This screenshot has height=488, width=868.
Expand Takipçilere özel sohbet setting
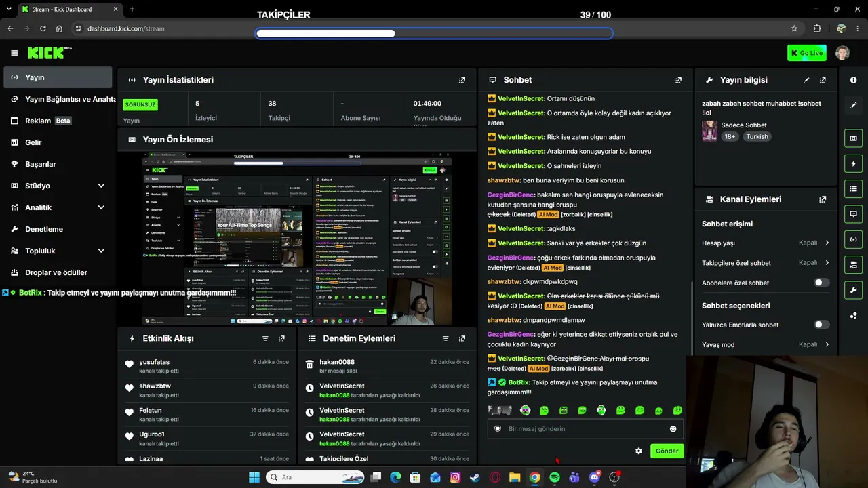(x=766, y=263)
